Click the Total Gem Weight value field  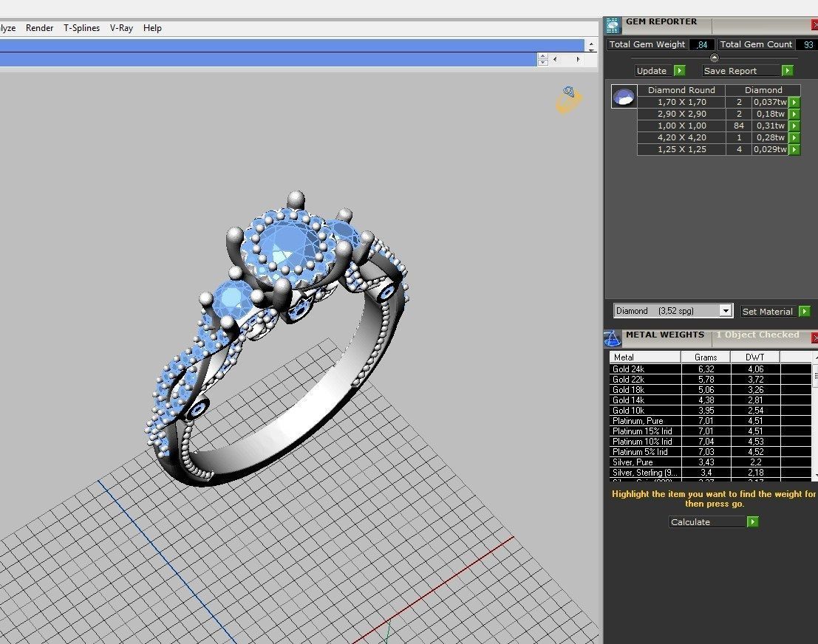[702, 45]
